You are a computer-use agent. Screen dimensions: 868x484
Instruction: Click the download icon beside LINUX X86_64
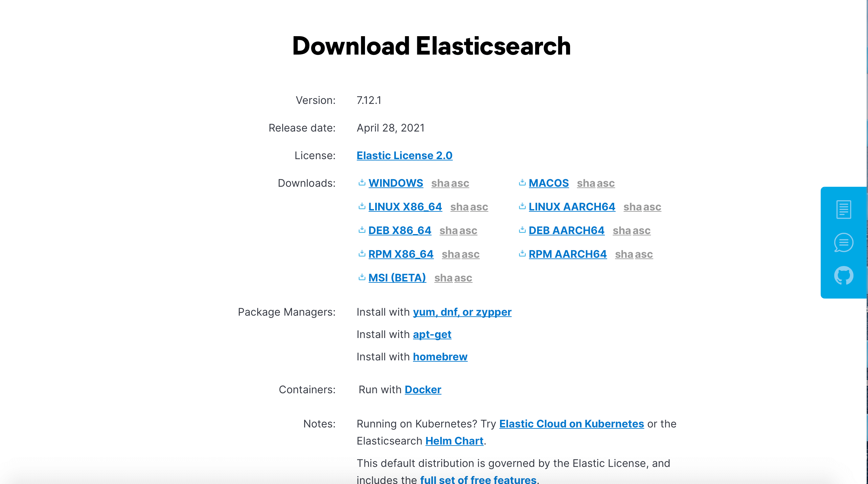pos(362,206)
